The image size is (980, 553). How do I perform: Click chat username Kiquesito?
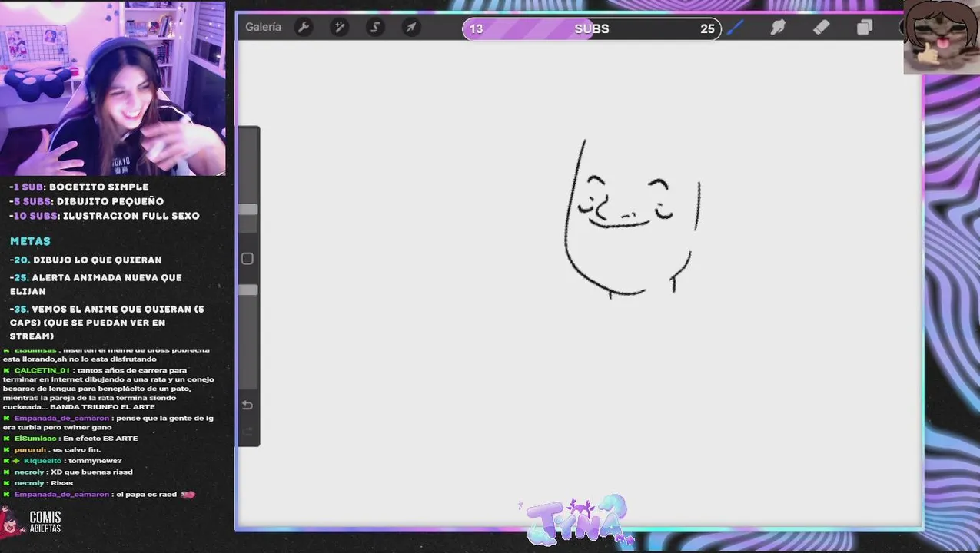[x=42, y=461]
